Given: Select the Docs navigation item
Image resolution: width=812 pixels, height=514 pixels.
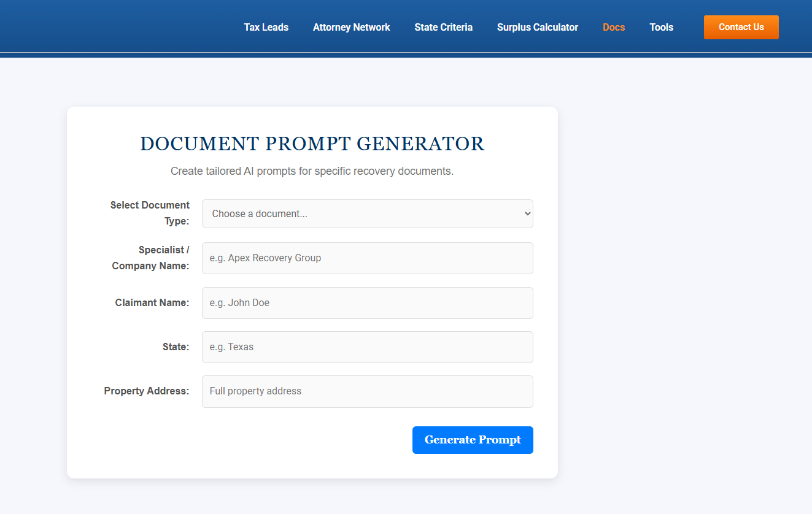Looking at the screenshot, I should [x=614, y=27].
